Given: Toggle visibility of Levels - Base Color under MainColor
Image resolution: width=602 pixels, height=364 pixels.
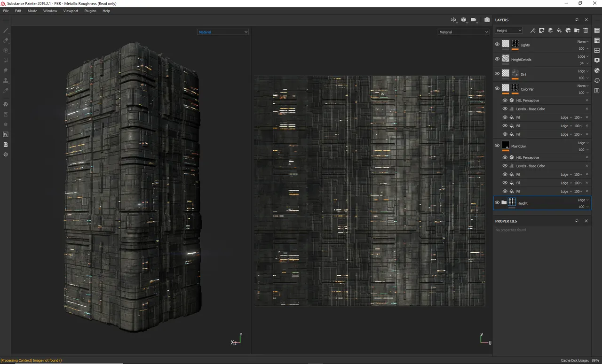Looking at the screenshot, I should click(x=505, y=166).
